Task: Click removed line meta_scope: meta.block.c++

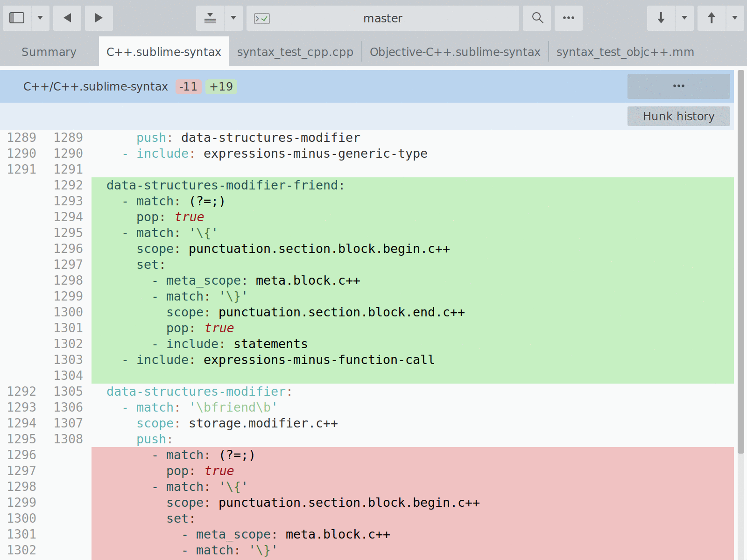Action: [413, 534]
